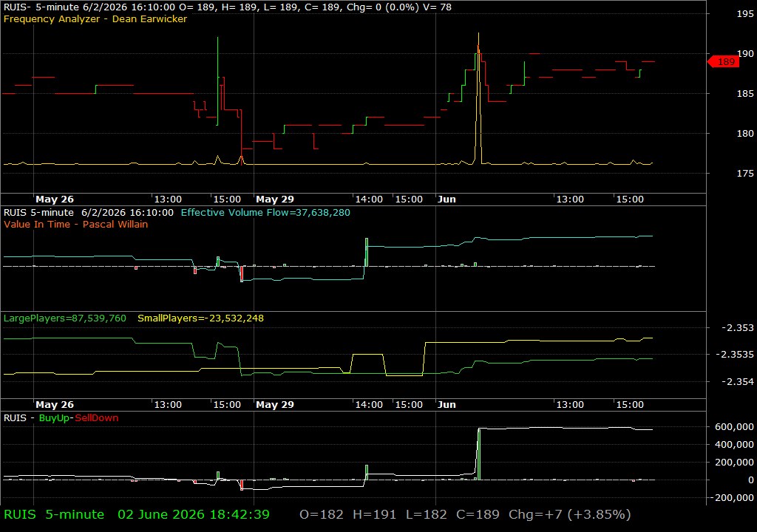This screenshot has height=532, width=757.
Task: Click the tall green BuyUp spike in June
Action: tap(479, 454)
